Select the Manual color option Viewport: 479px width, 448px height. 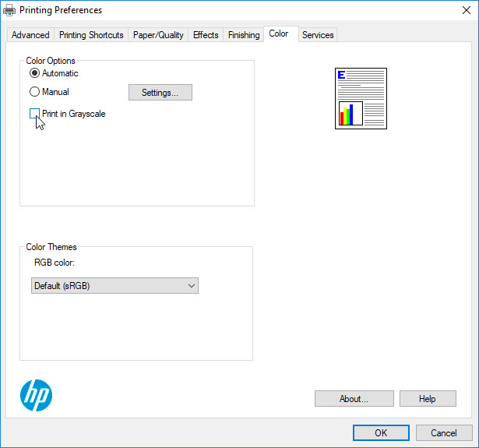click(x=35, y=92)
